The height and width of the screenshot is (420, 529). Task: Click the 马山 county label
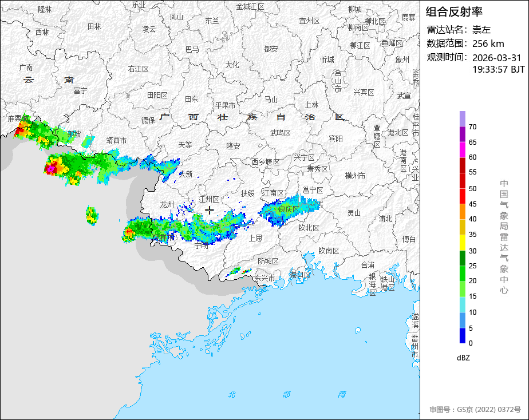[271, 100]
